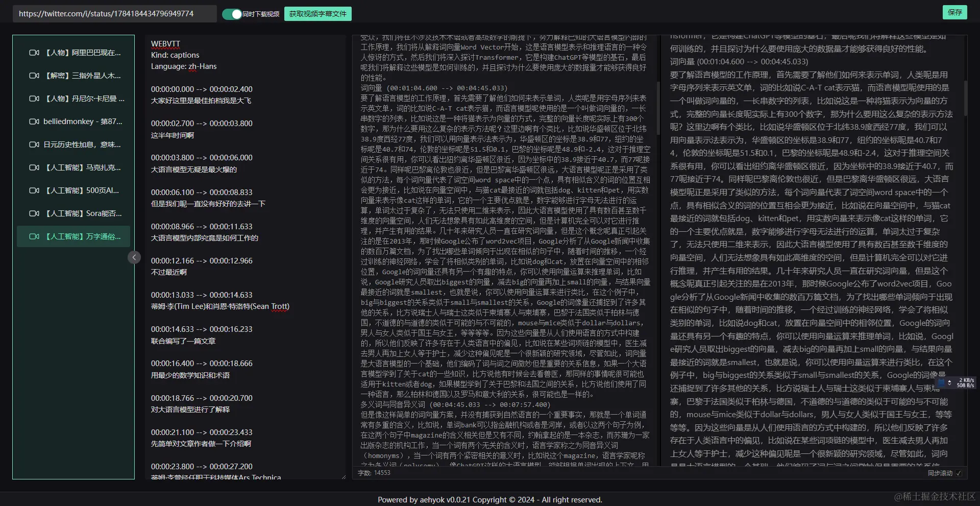980x506 pixels.
Task: Select belliedmonkey - 第87 entry
Action: (73, 122)
